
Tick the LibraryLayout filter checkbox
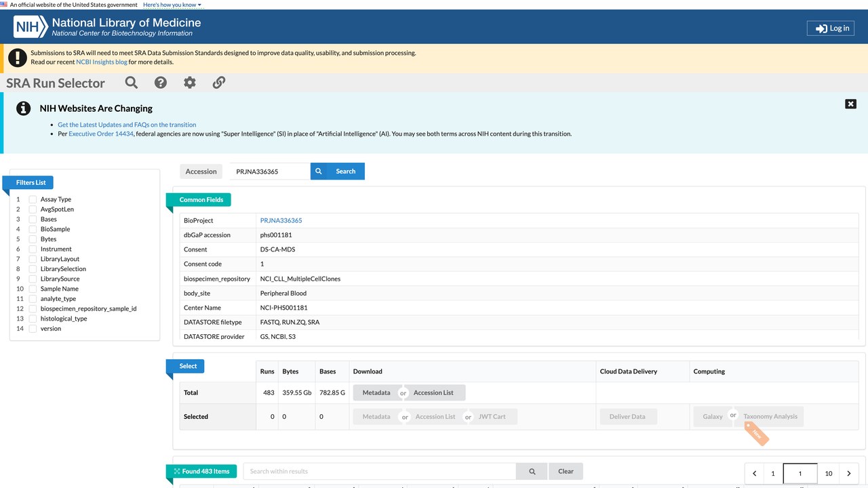(33, 259)
